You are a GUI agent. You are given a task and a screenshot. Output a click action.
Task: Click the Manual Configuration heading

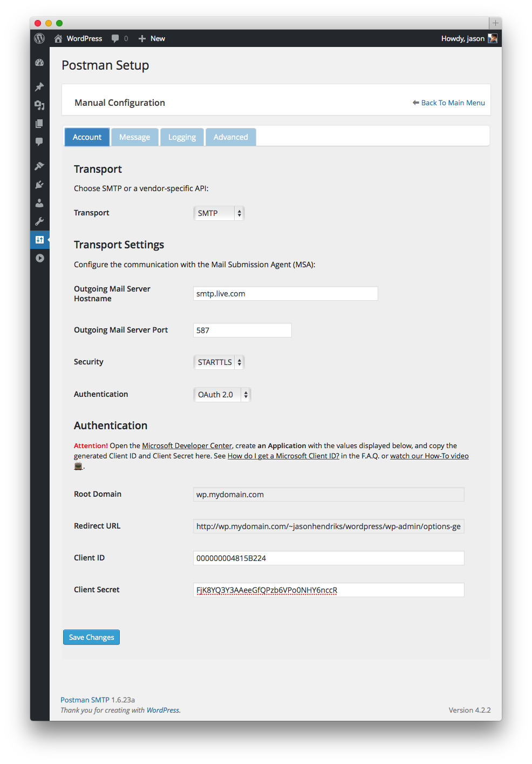coord(120,103)
